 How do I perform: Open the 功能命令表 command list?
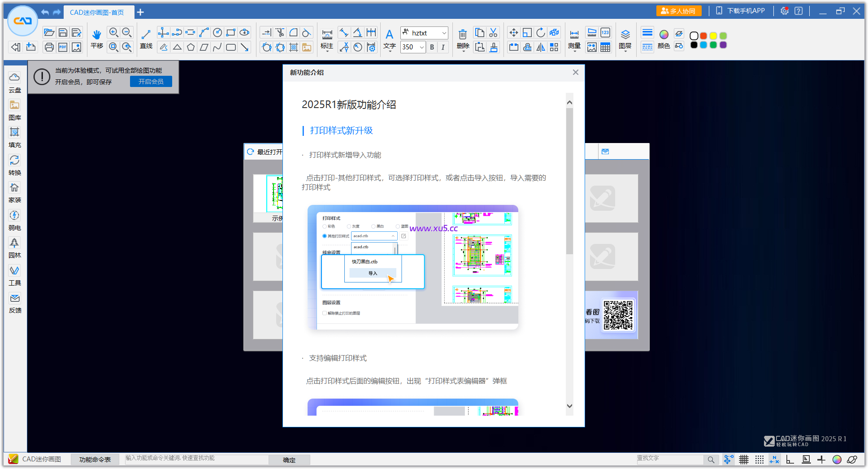[x=95, y=459]
